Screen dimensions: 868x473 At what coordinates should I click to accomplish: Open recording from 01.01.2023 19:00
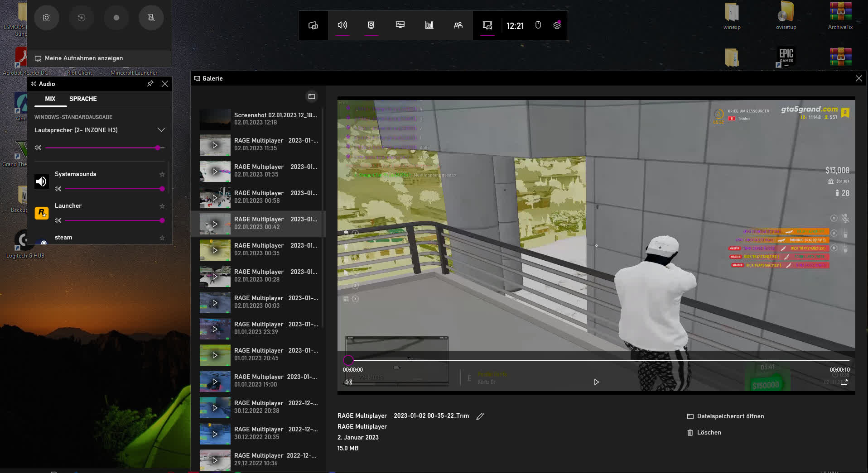pos(259,381)
